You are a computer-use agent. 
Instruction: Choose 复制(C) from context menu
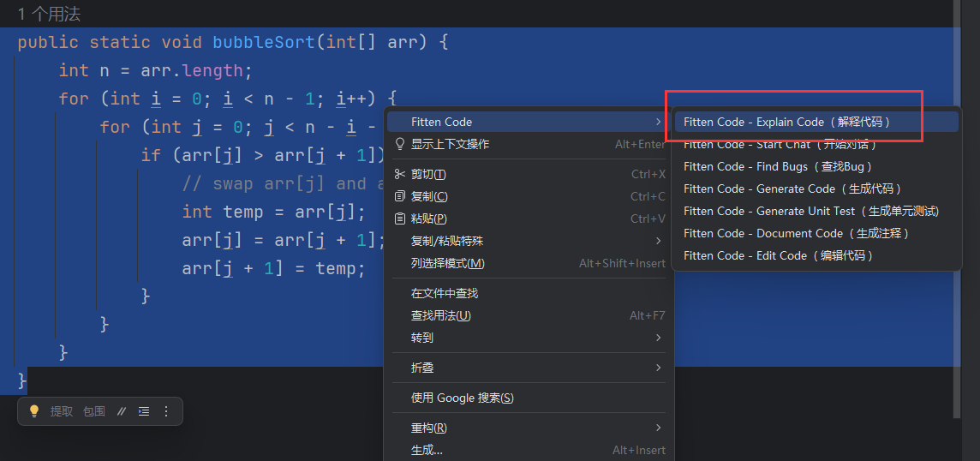click(529, 196)
